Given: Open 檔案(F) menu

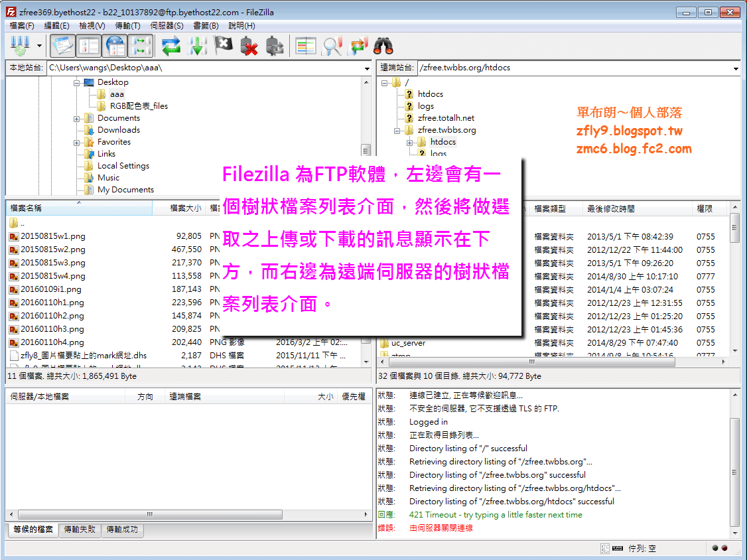Looking at the screenshot, I should click(x=22, y=26).
